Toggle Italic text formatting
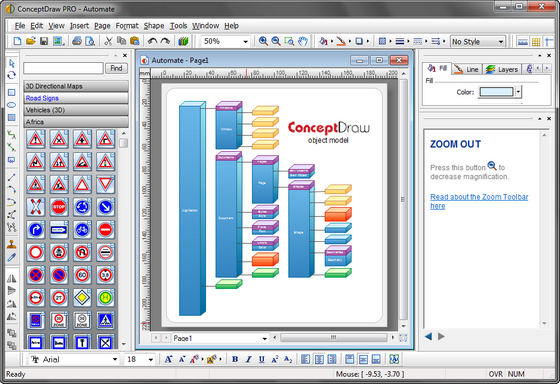The width and height of the screenshot is (560, 384). (248, 359)
